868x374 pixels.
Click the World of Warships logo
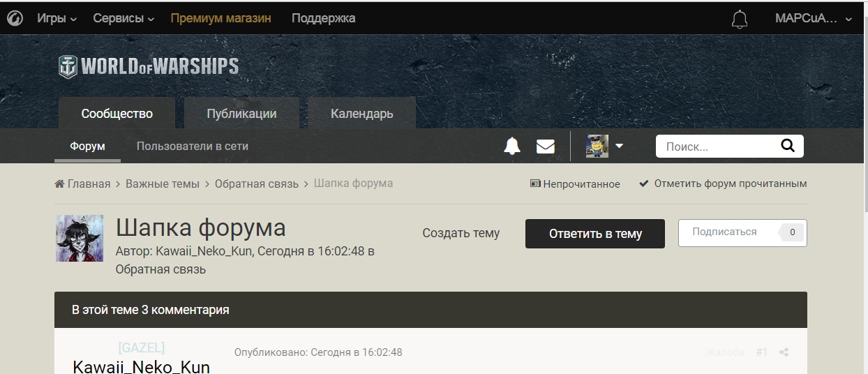(149, 66)
